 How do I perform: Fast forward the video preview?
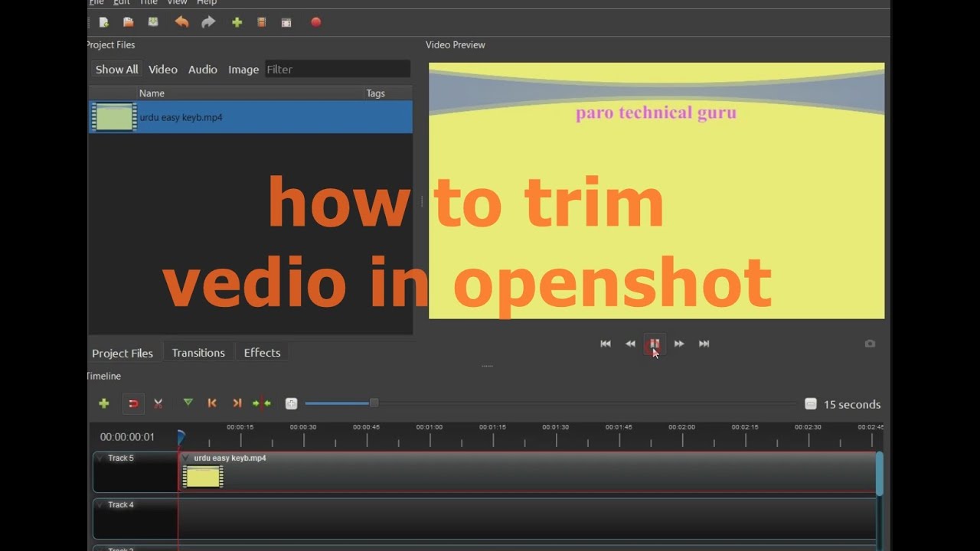click(x=679, y=344)
